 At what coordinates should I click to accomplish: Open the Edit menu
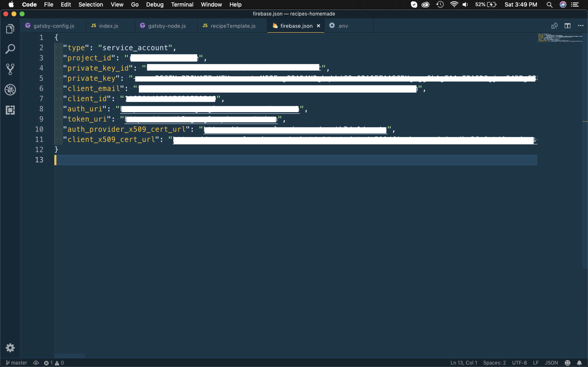(x=66, y=4)
